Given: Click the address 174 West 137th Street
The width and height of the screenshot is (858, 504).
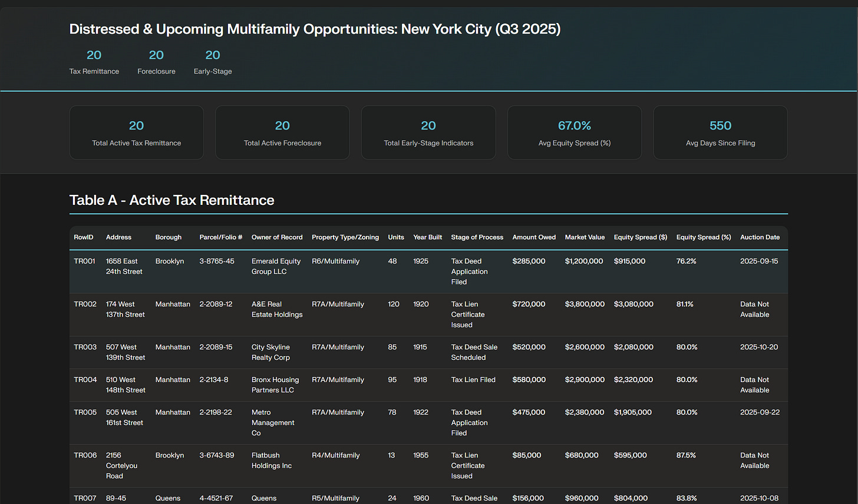Looking at the screenshot, I should (126, 310).
